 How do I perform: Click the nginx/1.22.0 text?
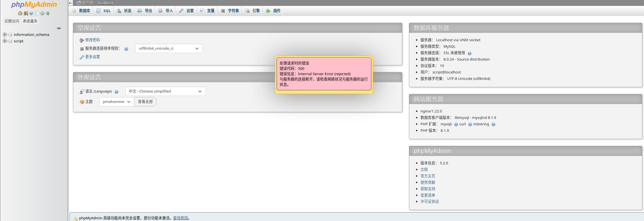[431, 111]
